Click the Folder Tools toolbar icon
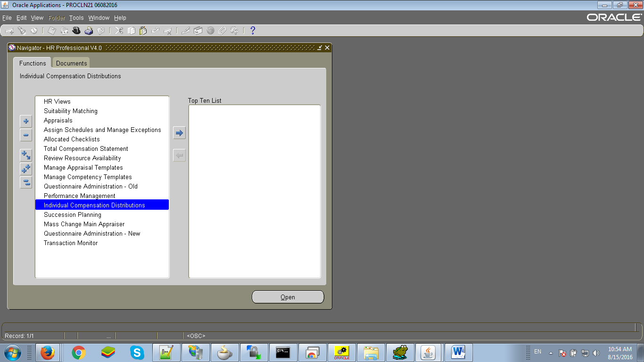 tap(235, 31)
